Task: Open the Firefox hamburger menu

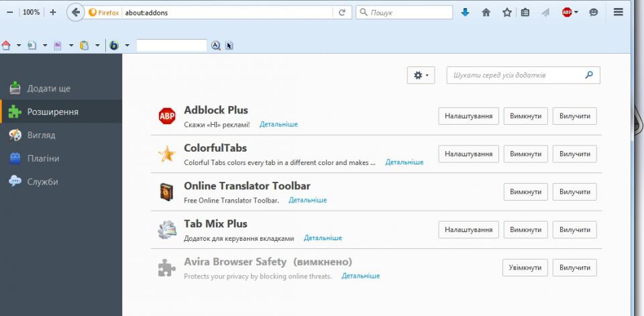Action: tap(619, 12)
